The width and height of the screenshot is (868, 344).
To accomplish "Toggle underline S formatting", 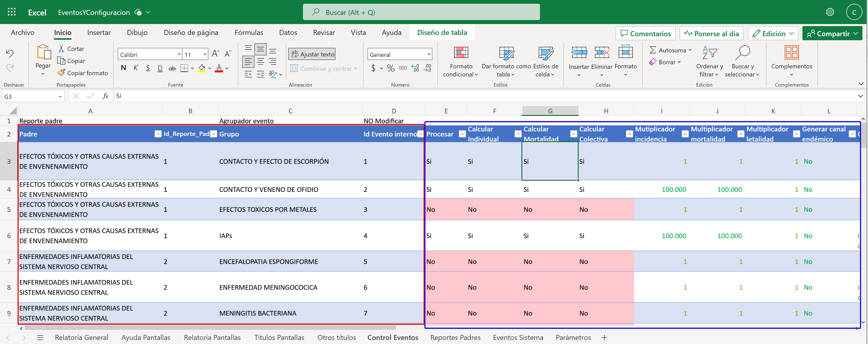I will (148, 68).
